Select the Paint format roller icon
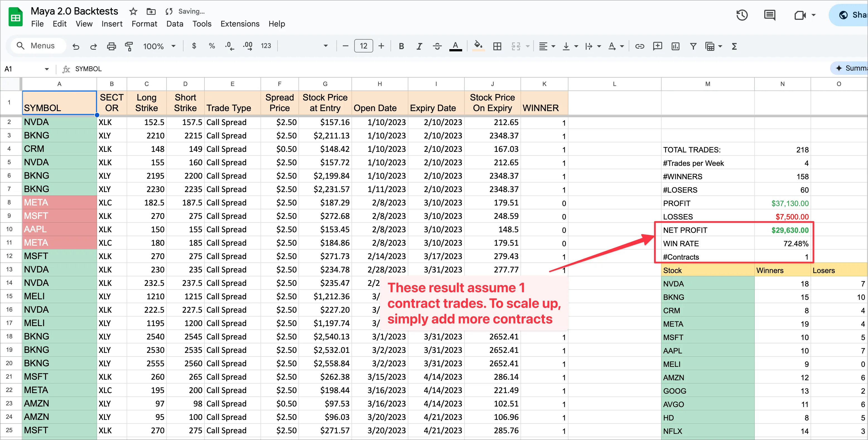 [129, 46]
